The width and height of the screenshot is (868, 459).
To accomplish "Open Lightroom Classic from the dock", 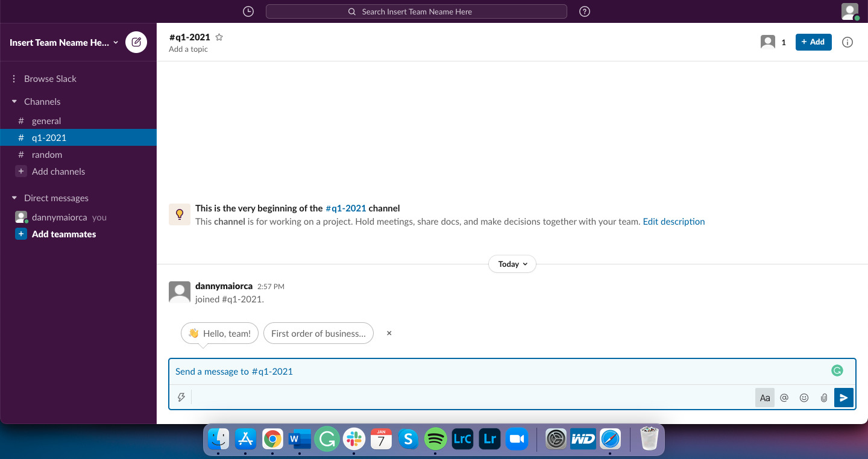I will pos(462,439).
